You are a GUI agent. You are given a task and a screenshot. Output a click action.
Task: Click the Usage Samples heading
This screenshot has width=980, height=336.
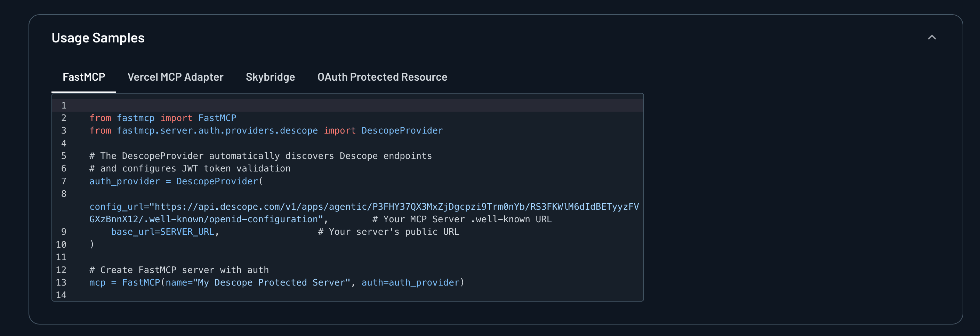98,38
